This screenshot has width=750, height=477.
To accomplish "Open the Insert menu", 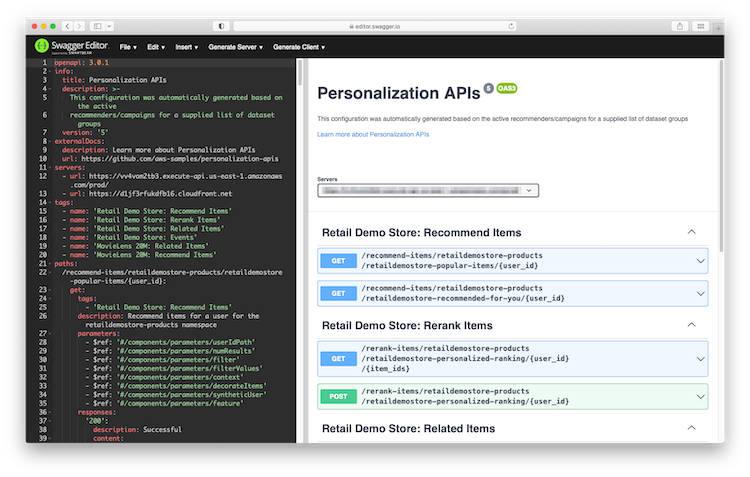I will click(186, 47).
